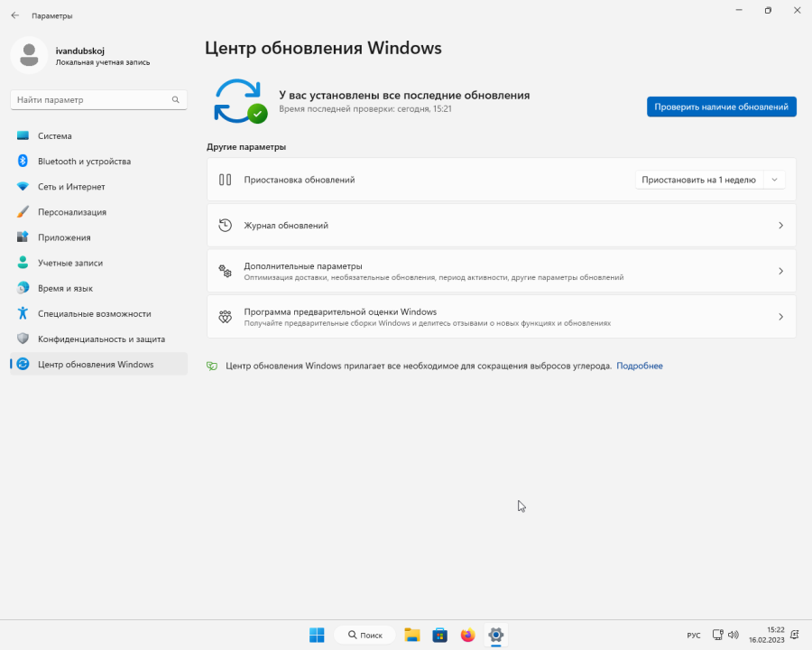
Task: Open Firefox from the taskbar
Action: click(467, 635)
